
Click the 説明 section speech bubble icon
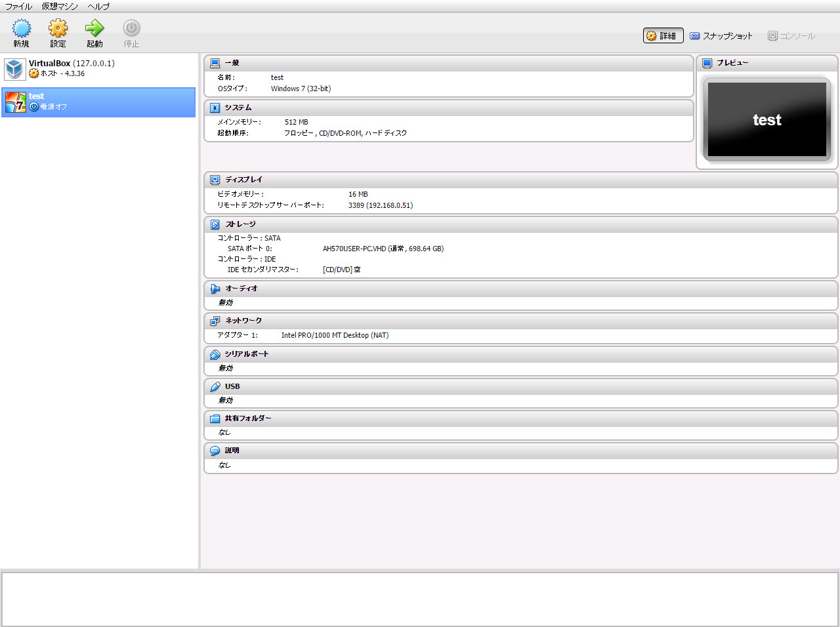click(x=215, y=451)
